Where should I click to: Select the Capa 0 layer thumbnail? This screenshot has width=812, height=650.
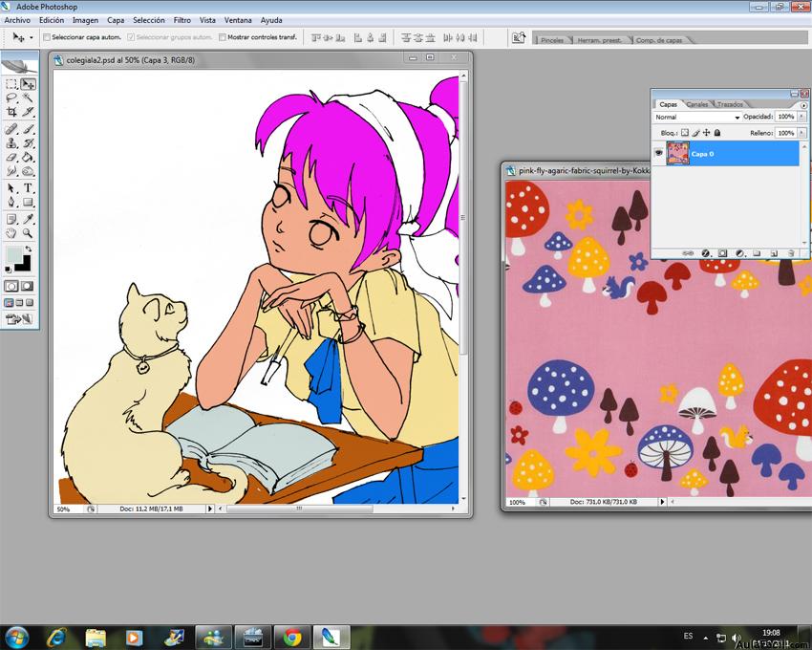(x=677, y=154)
